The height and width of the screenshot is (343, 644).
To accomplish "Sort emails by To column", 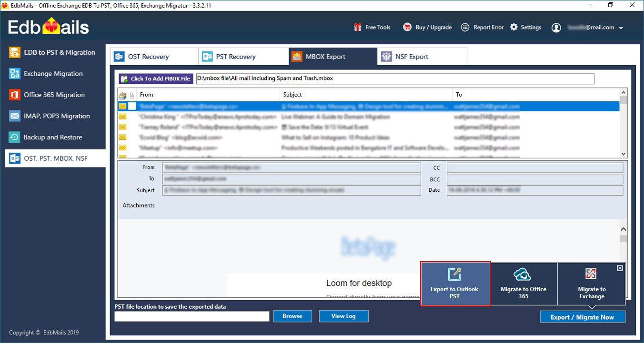I will click(x=535, y=95).
